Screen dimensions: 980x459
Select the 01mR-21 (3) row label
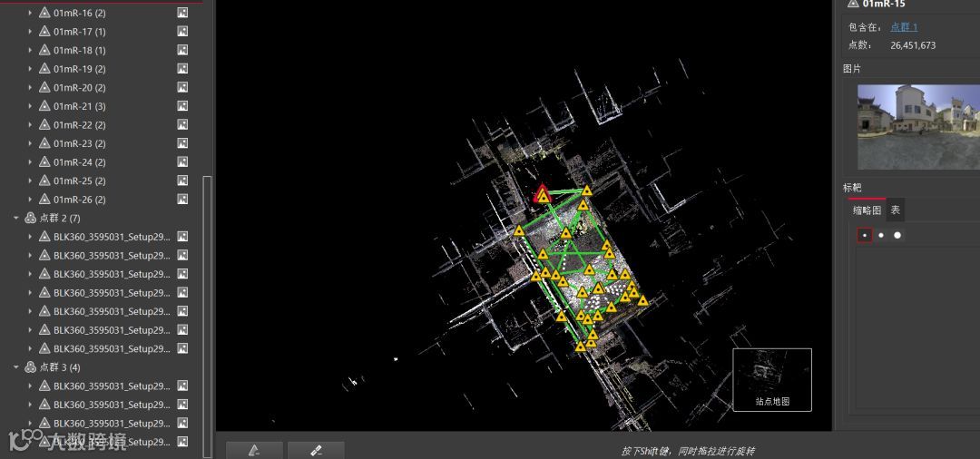[x=79, y=106]
